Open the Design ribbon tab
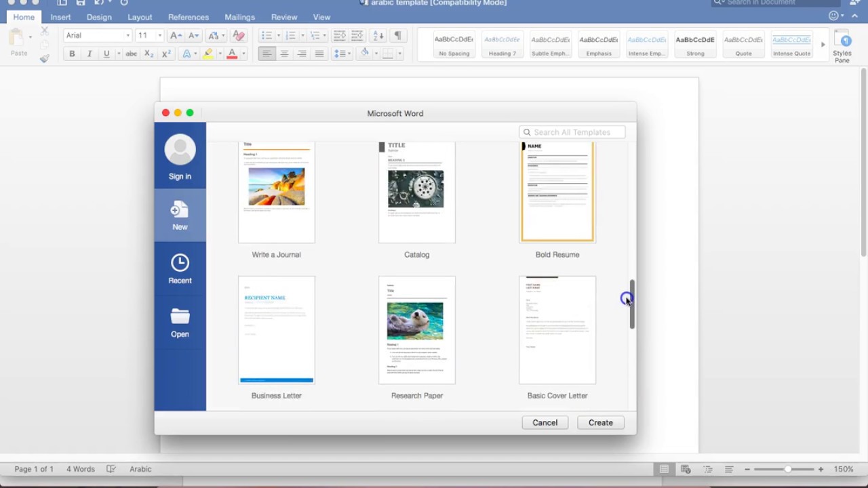868x488 pixels. pos(99,17)
